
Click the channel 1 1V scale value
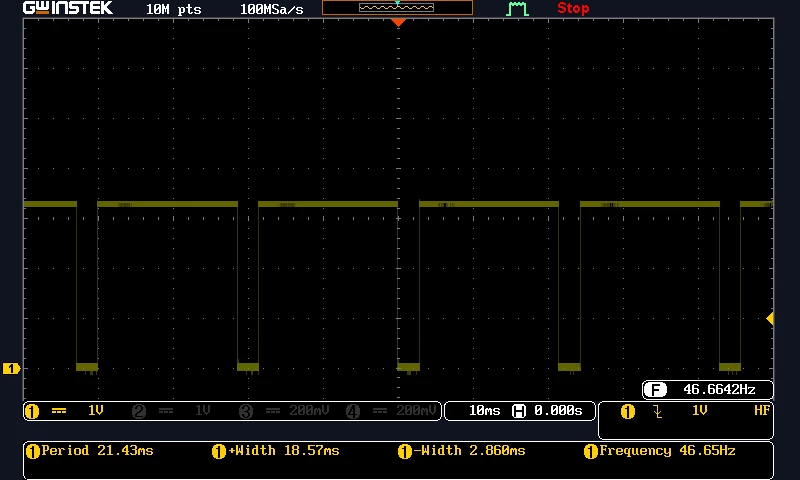pos(95,411)
